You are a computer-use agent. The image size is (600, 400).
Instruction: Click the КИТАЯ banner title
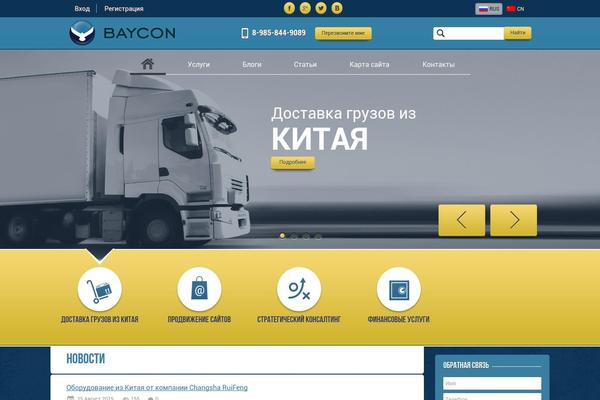(320, 139)
